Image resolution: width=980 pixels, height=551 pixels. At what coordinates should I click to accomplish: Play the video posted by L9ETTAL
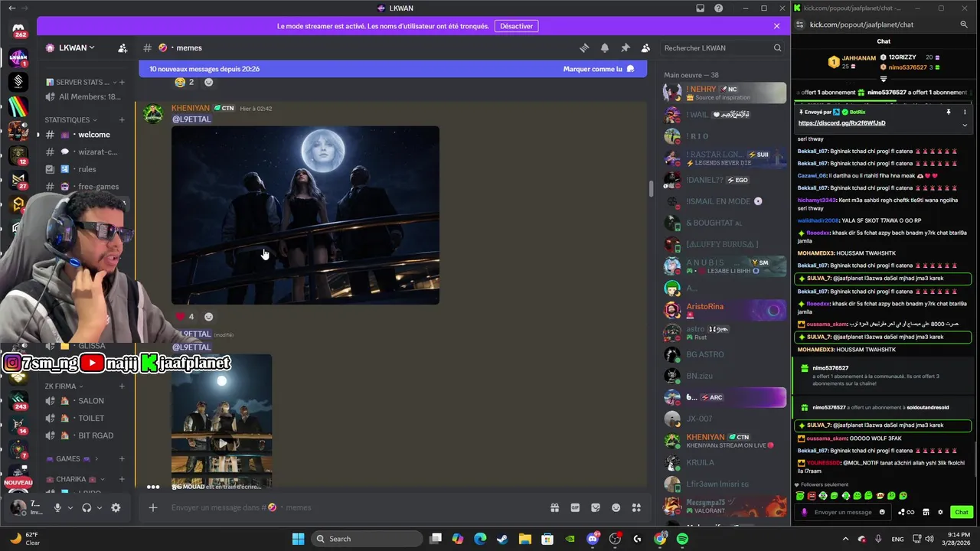(x=222, y=442)
